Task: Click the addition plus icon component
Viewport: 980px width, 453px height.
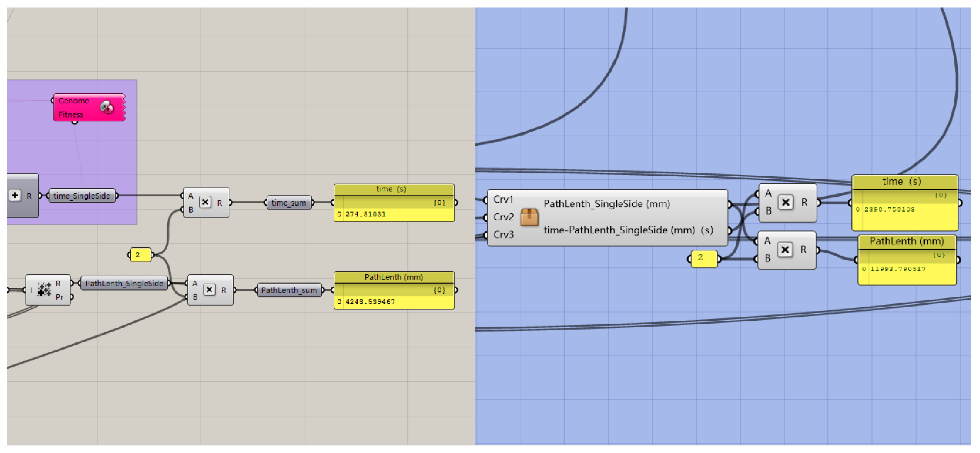Action: pyautogui.click(x=15, y=195)
